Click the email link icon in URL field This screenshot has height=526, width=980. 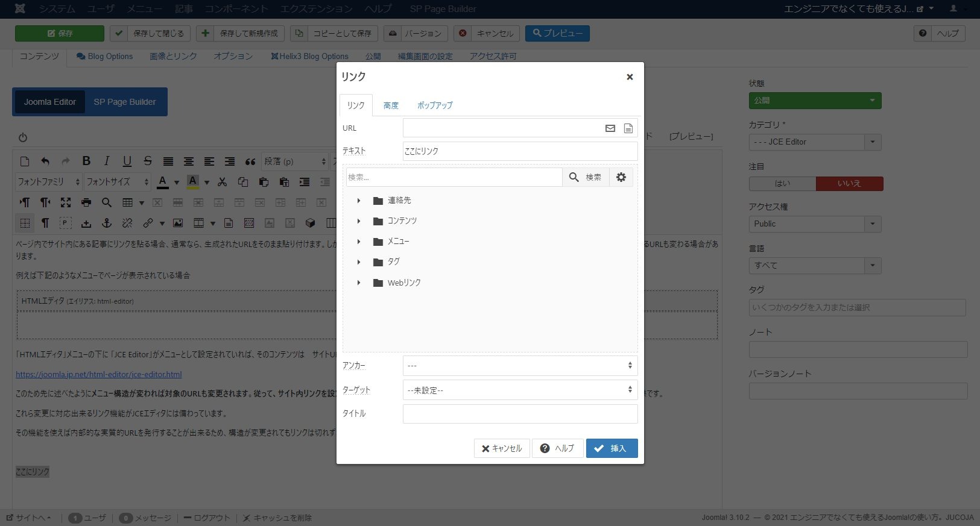(x=610, y=128)
